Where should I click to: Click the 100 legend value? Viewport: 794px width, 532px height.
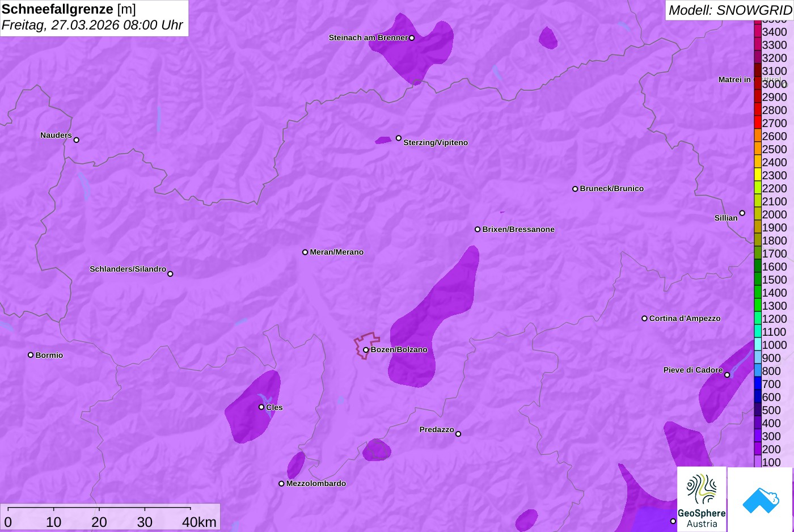(x=771, y=462)
